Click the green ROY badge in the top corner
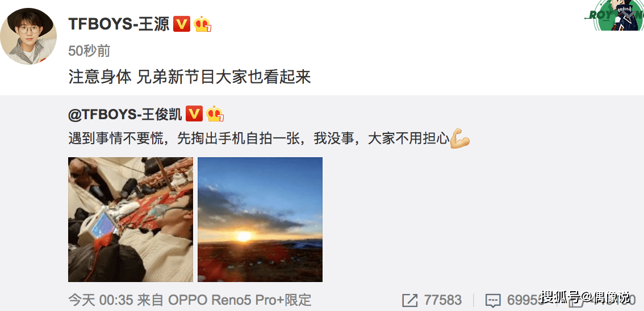Viewport: 644px width, 311px height. coord(614,15)
